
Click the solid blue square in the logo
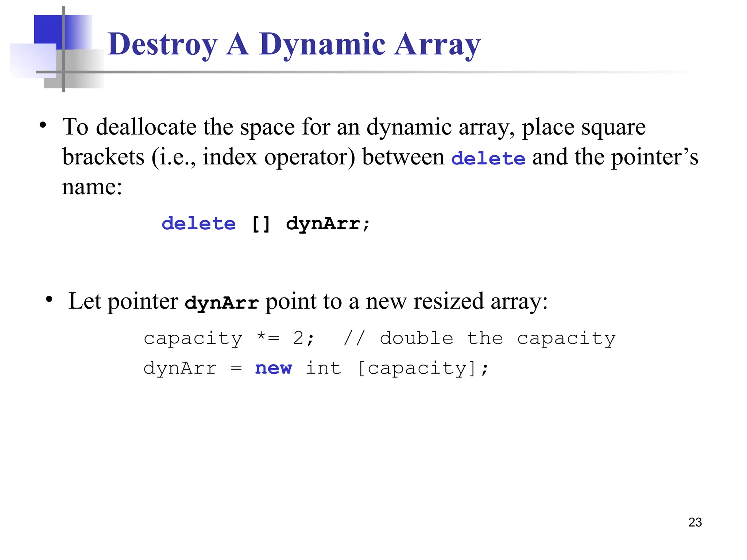(x=48, y=29)
